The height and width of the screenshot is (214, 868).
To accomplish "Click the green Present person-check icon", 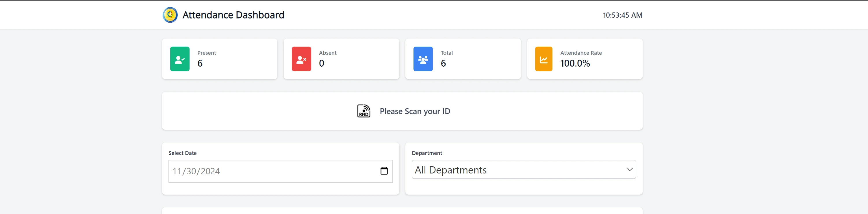I will (180, 59).
